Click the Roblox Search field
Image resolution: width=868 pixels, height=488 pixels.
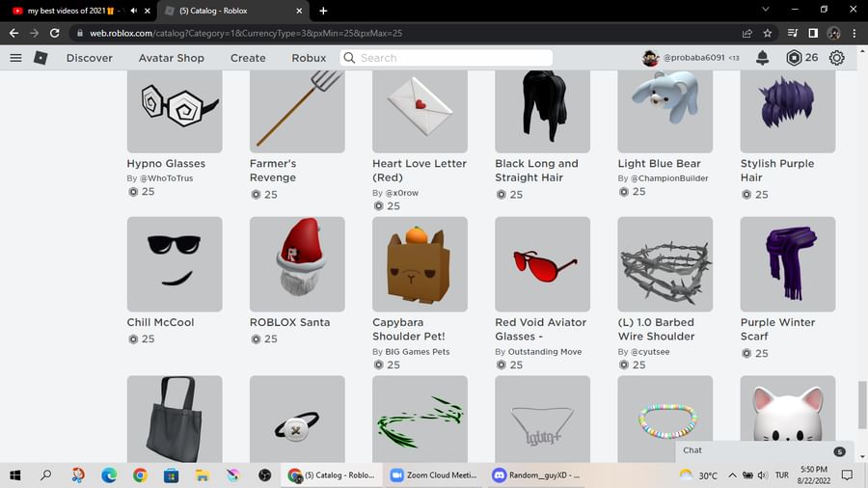(x=447, y=58)
